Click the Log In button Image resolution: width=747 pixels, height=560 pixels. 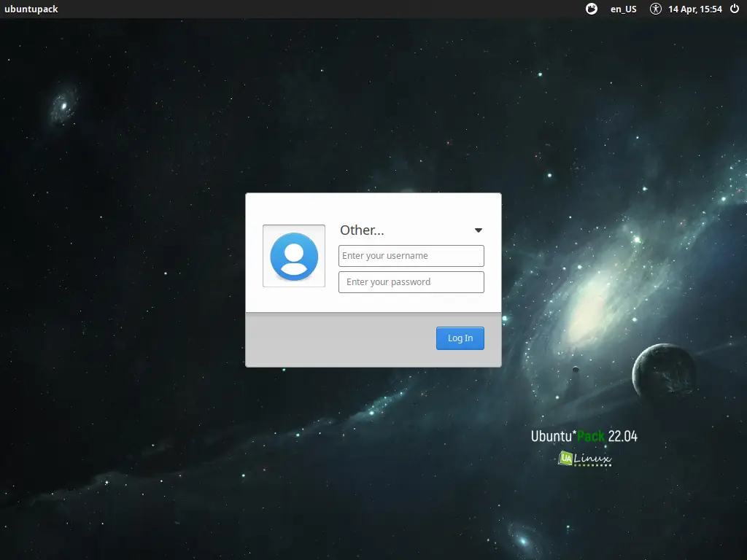(460, 338)
